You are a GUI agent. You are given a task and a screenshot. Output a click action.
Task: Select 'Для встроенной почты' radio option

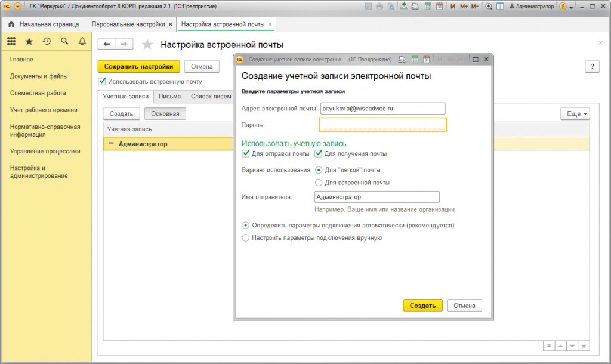[319, 183]
